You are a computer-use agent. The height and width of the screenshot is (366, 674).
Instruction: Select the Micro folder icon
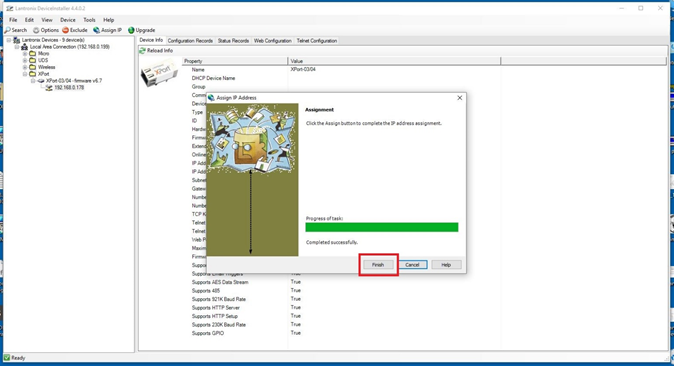(x=33, y=54)
